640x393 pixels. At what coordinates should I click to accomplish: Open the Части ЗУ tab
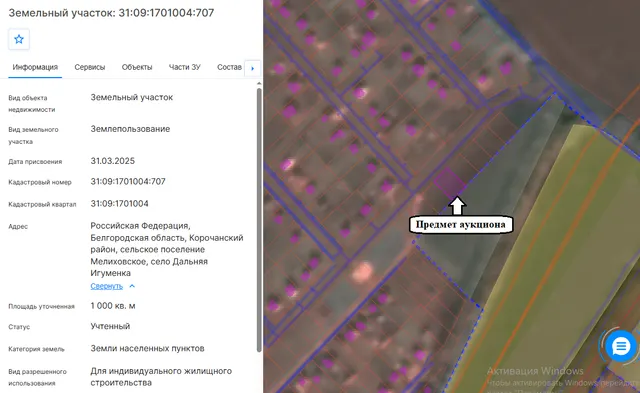[x=185, y=67]
